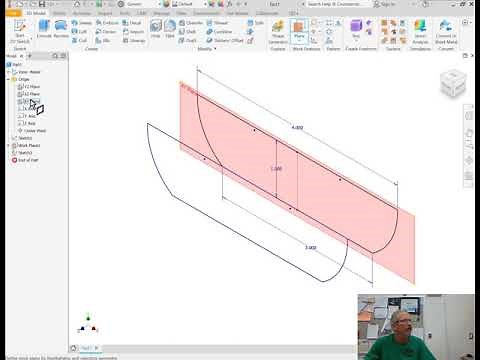The width and height of the screenshot is (480, 360).
Task: Select Z Axis in the browser
Action: pyautogui.click(x=27, y=123)
